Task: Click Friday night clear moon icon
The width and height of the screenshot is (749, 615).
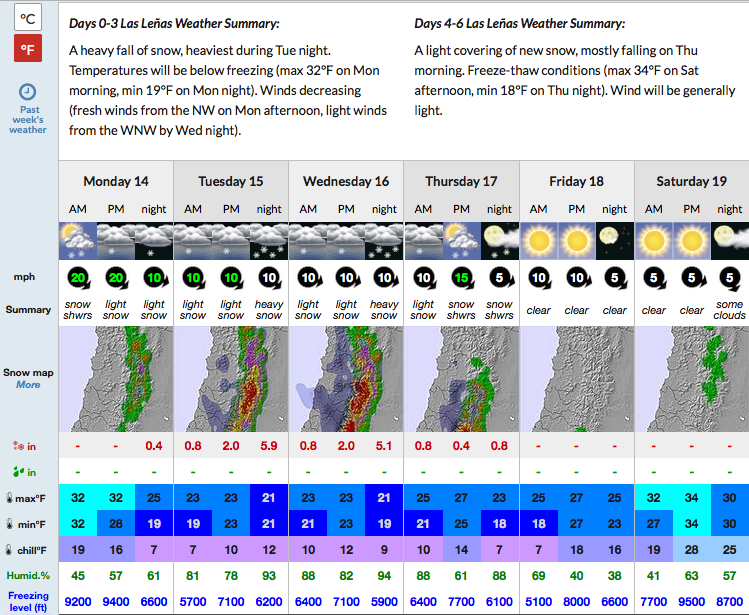Action: (615, 241)
